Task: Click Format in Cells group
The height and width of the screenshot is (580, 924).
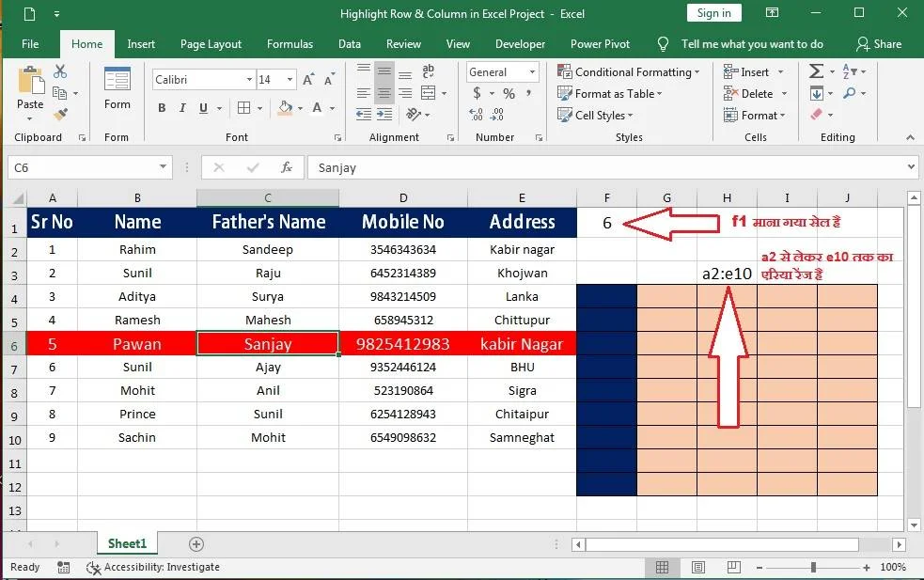Action: point(755,115)
